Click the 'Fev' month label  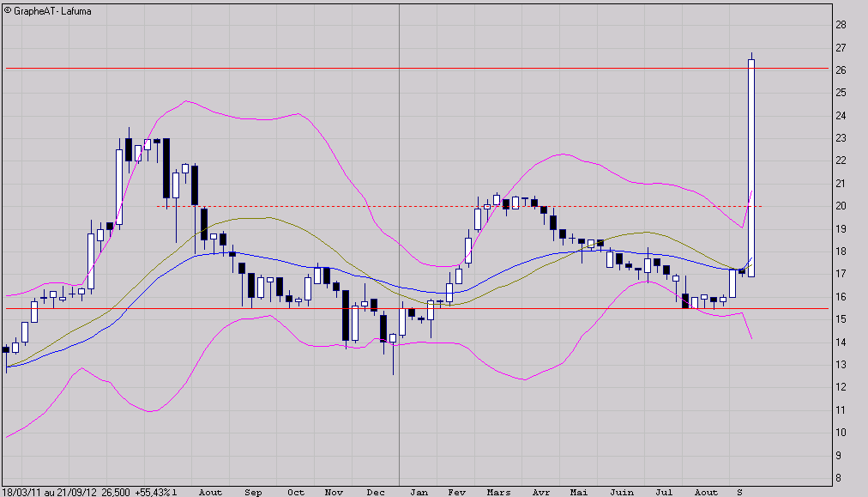pos(456,492)
